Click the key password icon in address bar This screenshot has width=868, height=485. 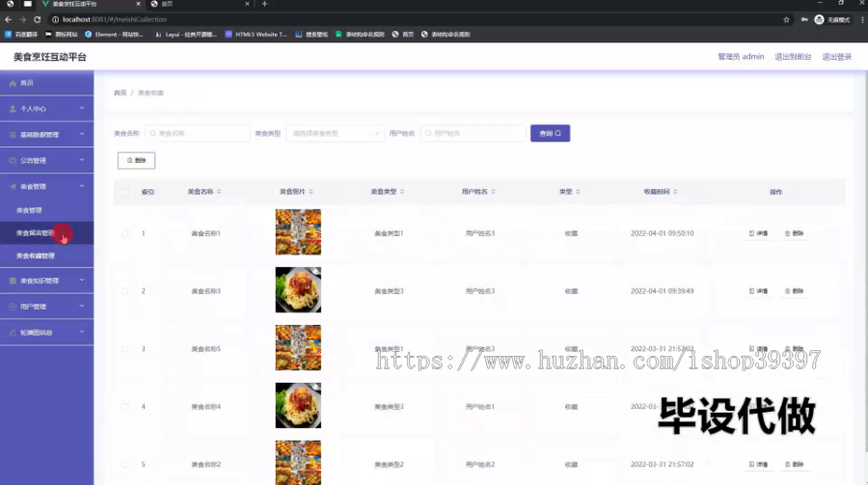coord(804,19)
